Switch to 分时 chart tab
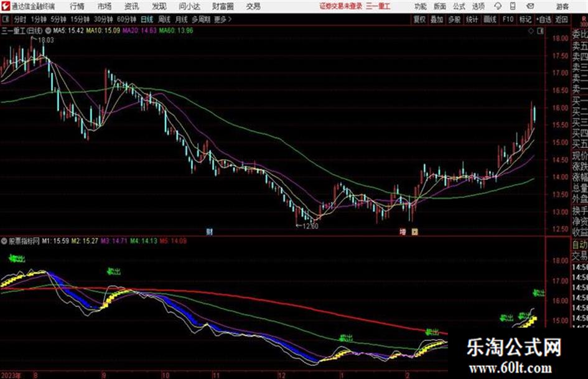588x379 pixels. point(20,19)
